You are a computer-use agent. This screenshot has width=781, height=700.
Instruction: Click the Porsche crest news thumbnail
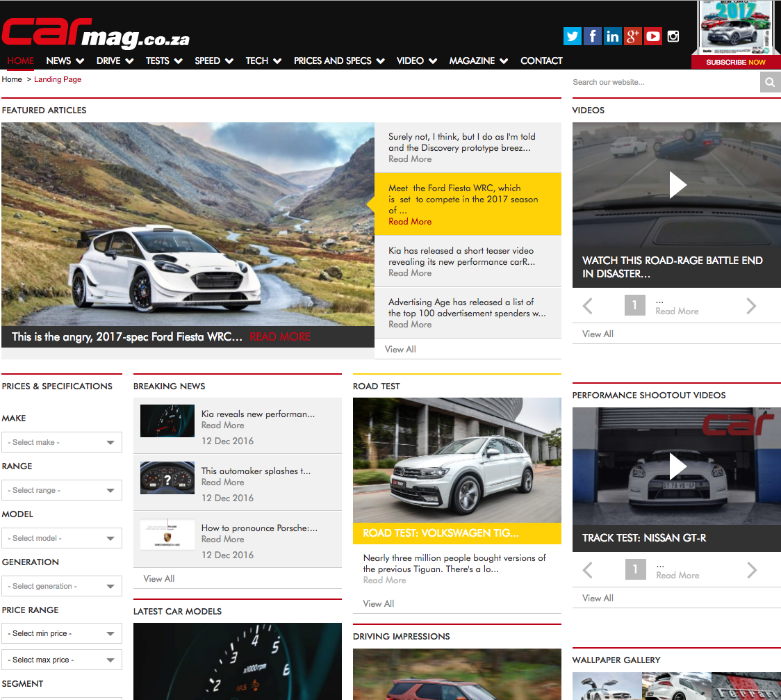point(167,534)
